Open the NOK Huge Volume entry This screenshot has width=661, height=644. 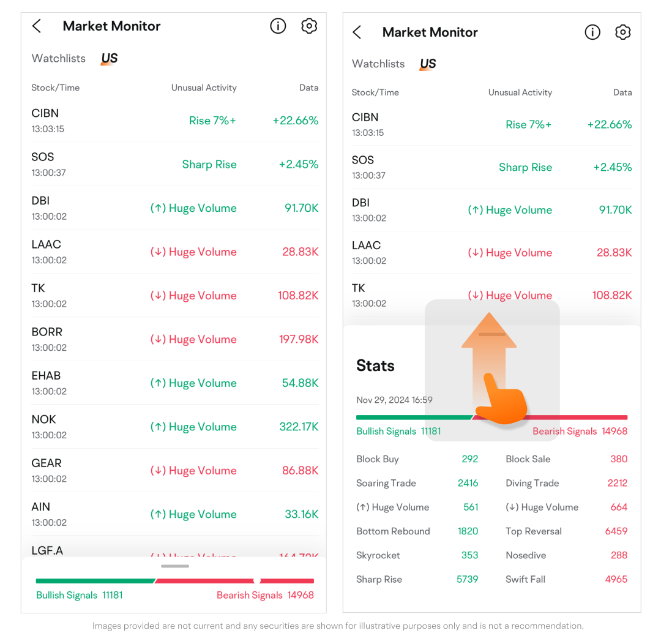point(193,427)
